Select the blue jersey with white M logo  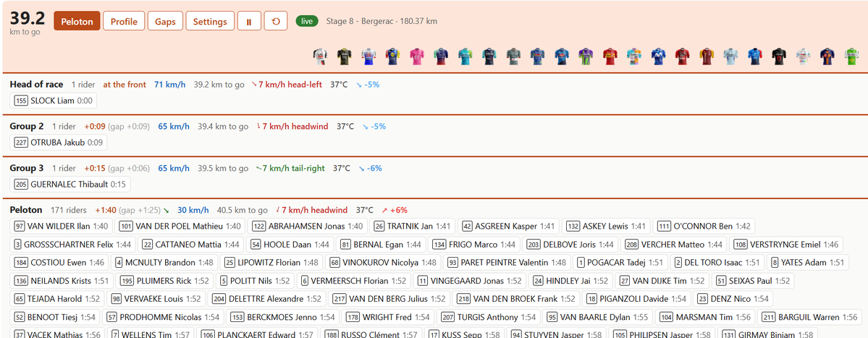click(x=658, y=56)
